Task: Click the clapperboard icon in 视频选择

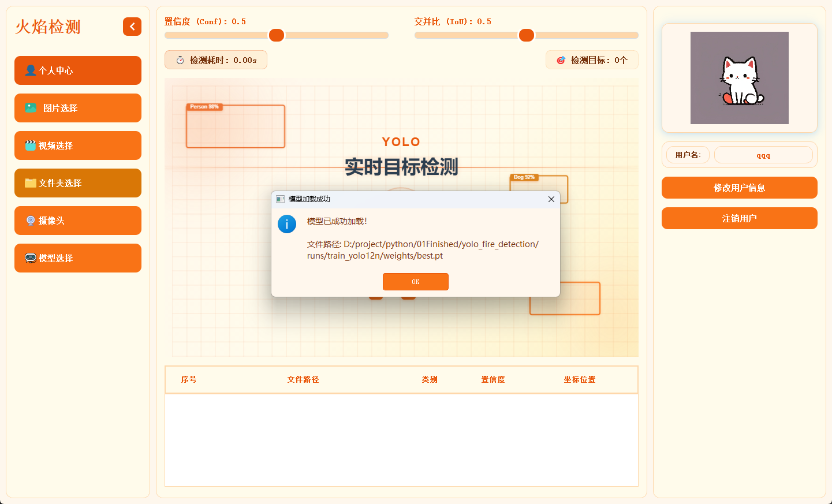Action: click(x=31, y=145)
